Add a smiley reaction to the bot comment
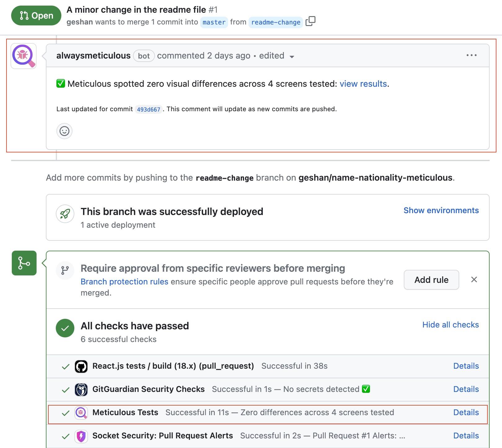 [x=64, y=131]
